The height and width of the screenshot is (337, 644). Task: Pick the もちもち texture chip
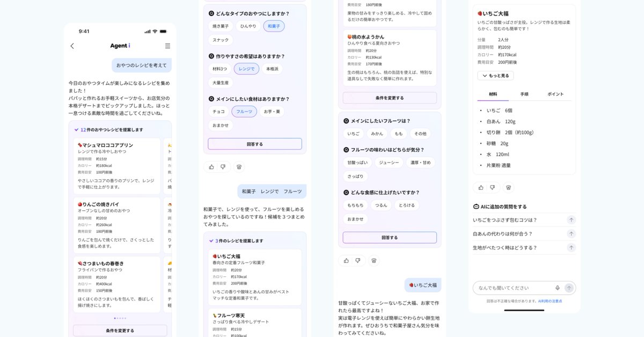(355, 206)
